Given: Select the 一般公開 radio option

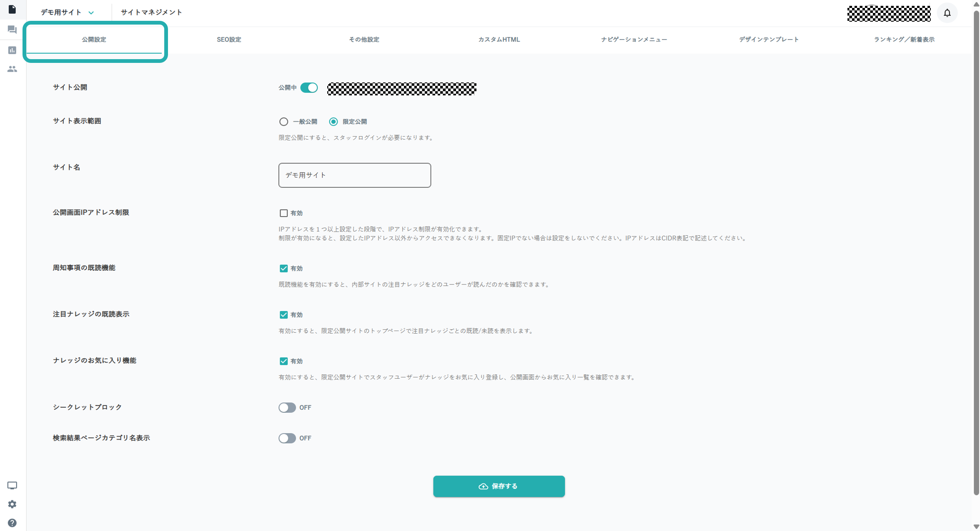Looking at the screenshot, I should click(x=283, y=122).
